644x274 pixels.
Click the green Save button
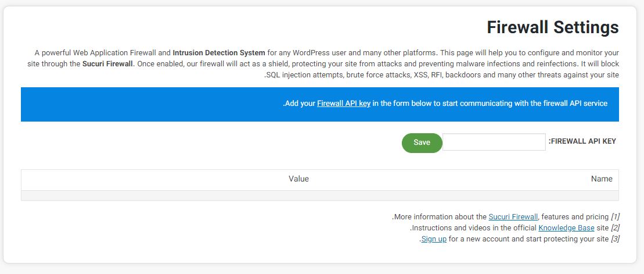click(422, 143)
